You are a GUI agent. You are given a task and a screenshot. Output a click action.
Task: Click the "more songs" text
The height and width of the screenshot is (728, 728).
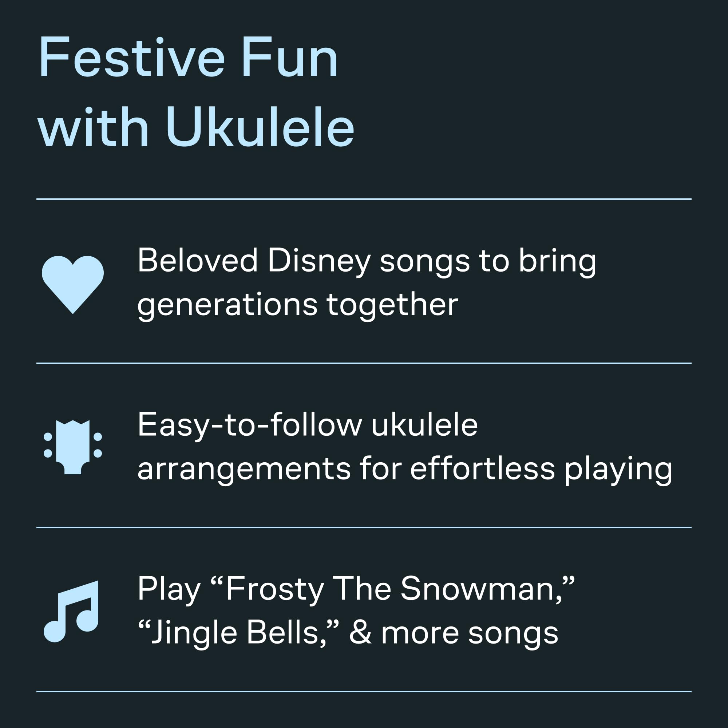click(470, 633)
